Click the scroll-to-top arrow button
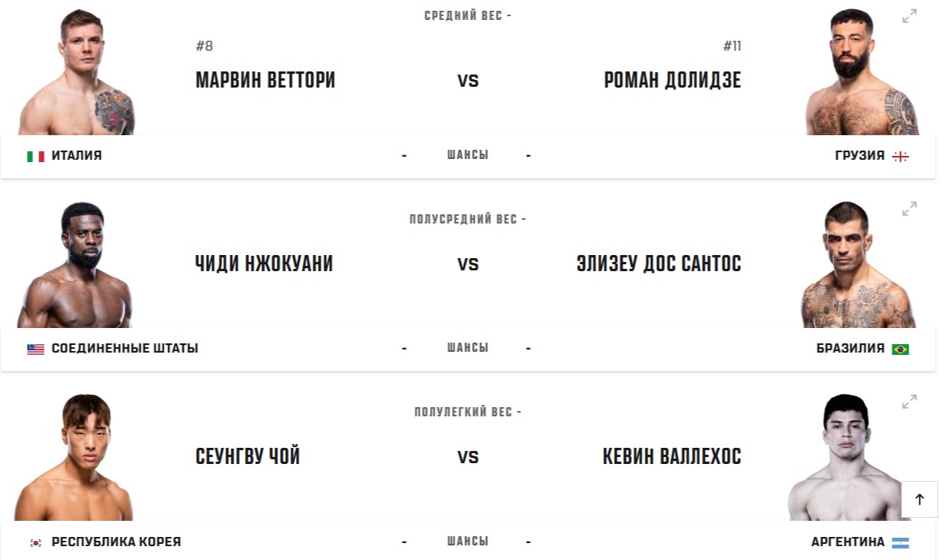The image size is (947, 560). click(x=919, y=499)
